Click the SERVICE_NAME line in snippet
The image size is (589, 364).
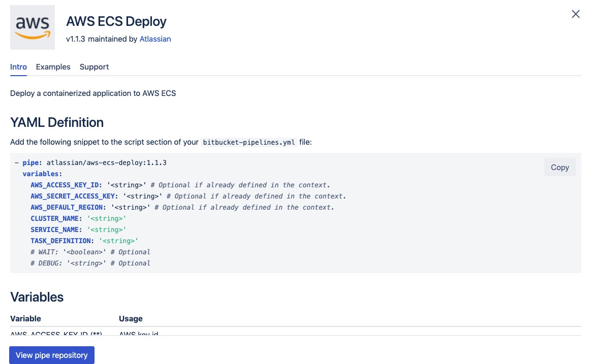point(78,229)
